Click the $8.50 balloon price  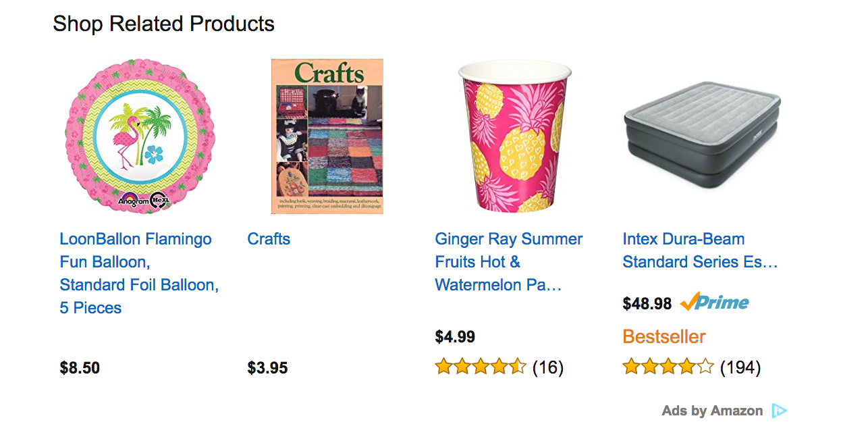point(80,368)
